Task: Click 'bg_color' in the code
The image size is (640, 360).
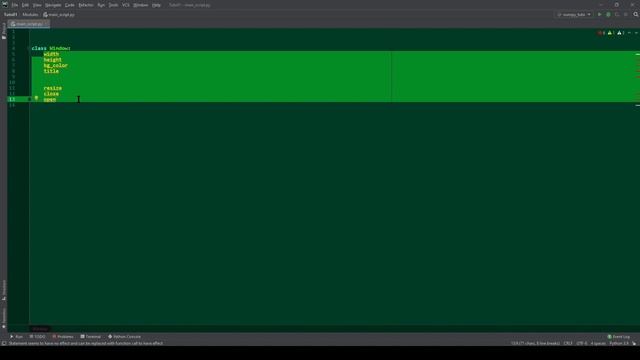Action: click(56, 65)
